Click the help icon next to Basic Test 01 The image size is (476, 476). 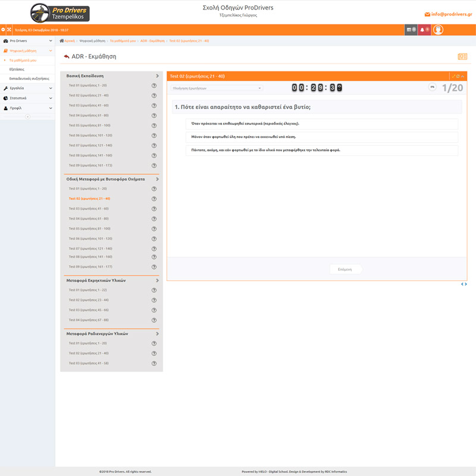(154, 86)
